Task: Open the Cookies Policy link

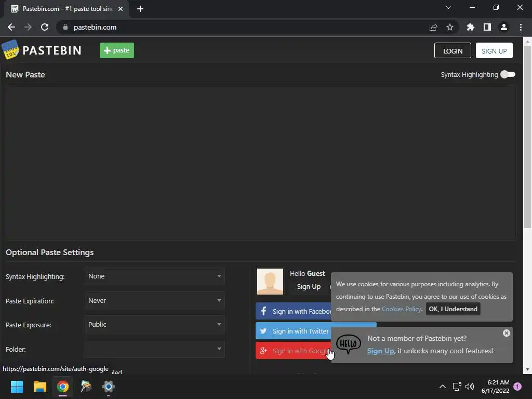Action: (x=402, y=309)
